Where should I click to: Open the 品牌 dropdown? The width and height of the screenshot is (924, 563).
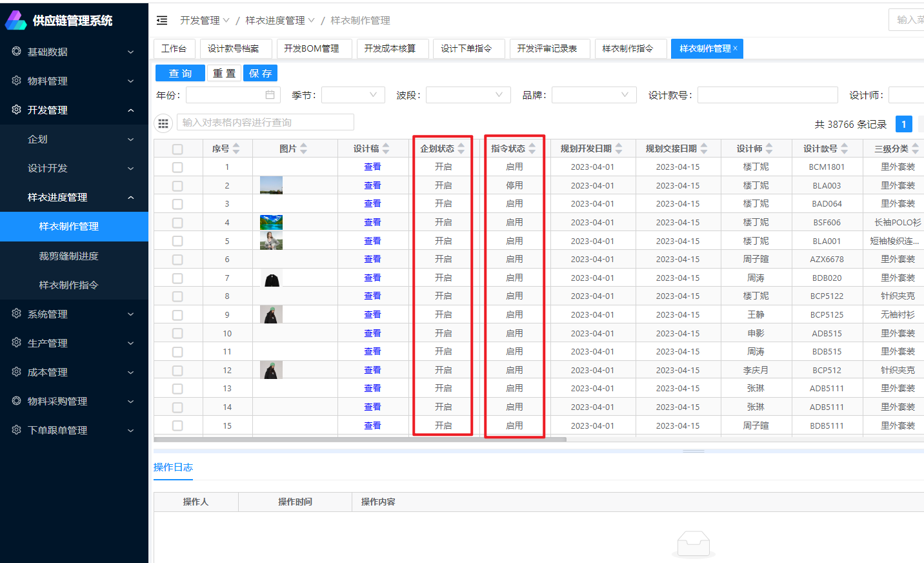tap(594, 95)
